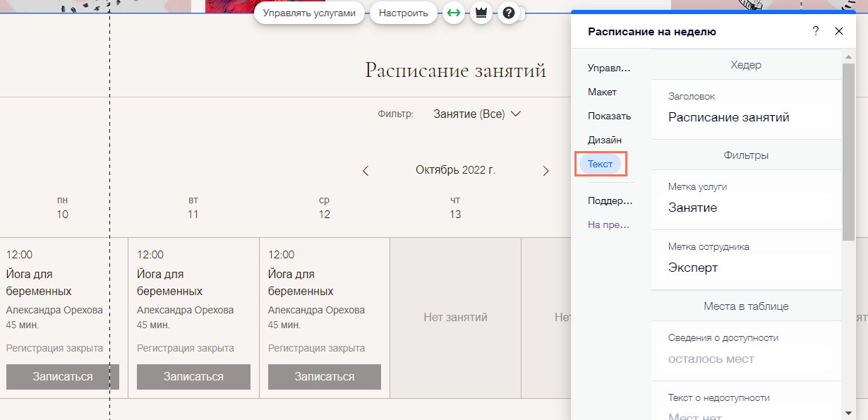Image resolution: width=868 pixels, height=420 pixels.
Task: Click Регистрация закрыта text on Monday
Action: click(x=54, y=348)
